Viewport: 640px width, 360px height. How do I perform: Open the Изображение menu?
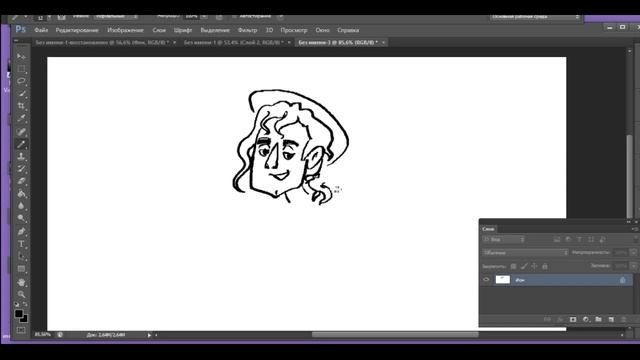pos(125,30)
